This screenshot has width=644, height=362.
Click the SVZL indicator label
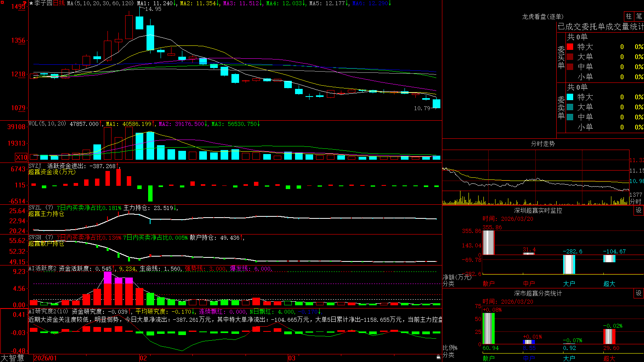35,208
